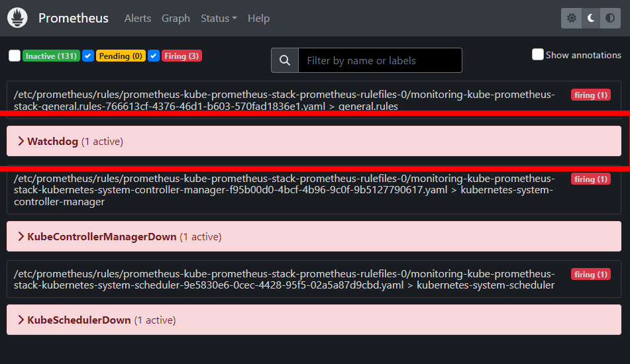Click the KubeSchedulerDown alert name

tap(79, 320)
